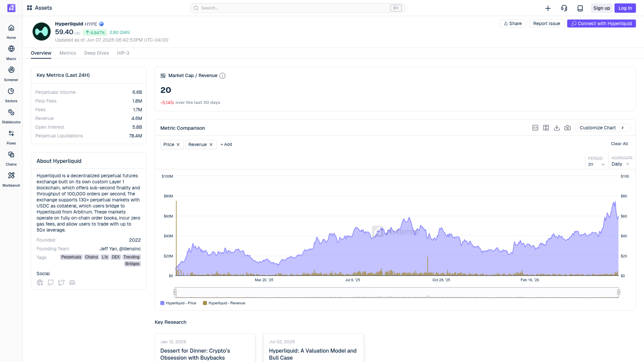
Task: Open Hyperliquid Twitter icon
Action: (61, 283)
